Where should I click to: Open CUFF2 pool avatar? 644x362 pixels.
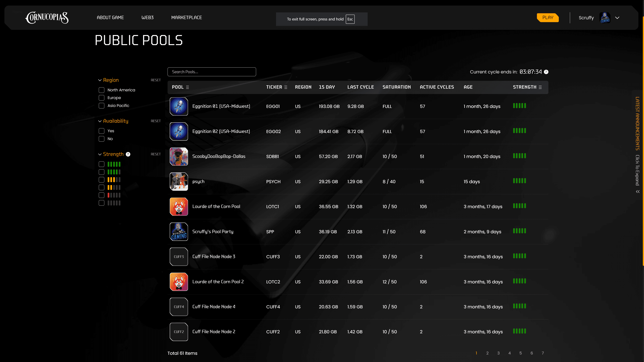click(179, 332)
